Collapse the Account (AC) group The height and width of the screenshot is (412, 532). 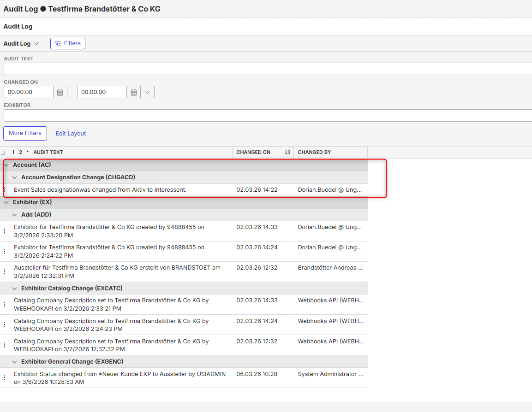[6, 165]
